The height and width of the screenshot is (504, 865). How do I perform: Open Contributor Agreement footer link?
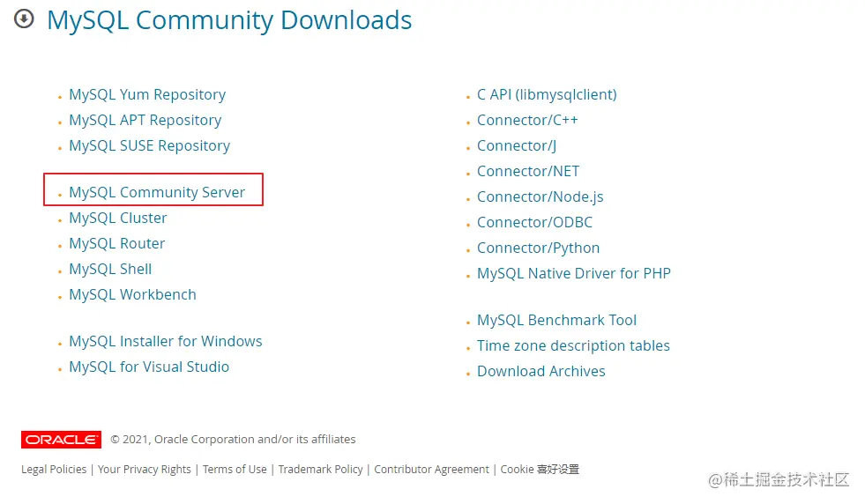coord(431,470)
